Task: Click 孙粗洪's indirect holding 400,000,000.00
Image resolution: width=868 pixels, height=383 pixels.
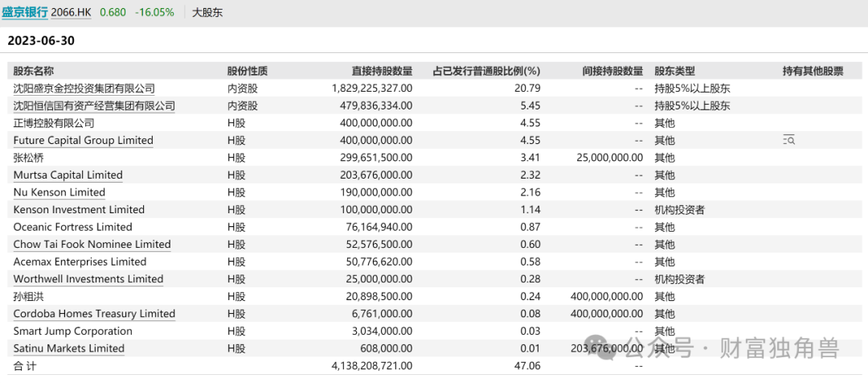Action: [607, 297]
